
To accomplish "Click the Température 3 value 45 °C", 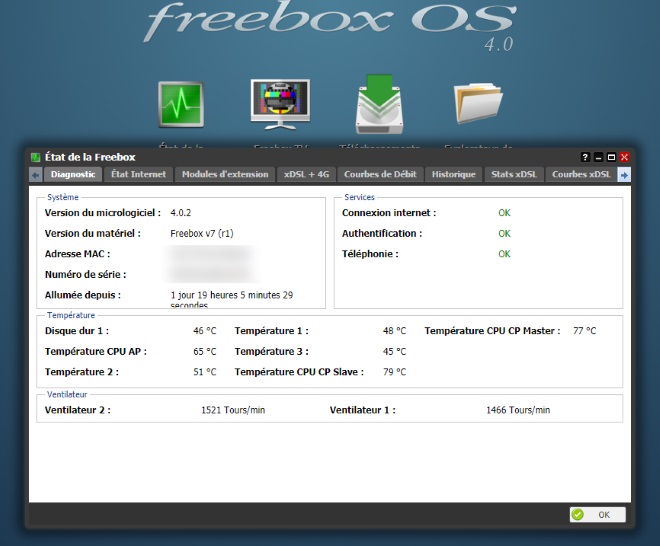I will [394, 352].
